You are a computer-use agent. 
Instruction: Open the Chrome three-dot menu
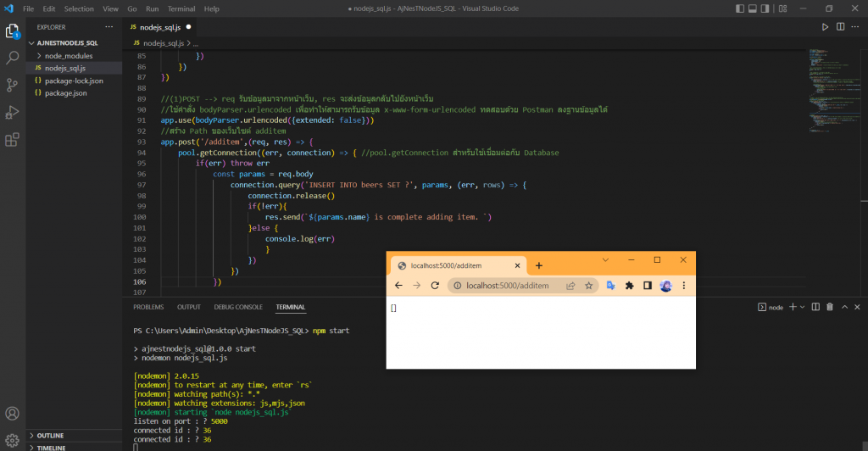684,286
